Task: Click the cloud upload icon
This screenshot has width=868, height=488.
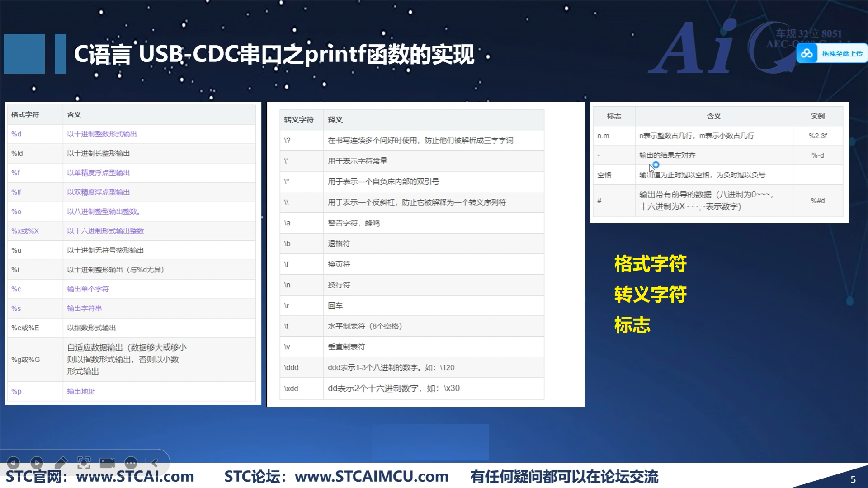Action: pyautogui.click(x=807, y=54)
